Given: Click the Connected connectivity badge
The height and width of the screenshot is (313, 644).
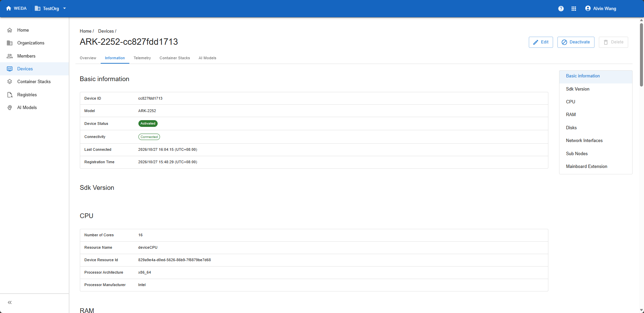Looking at the screenshot, I should [149, 137].
